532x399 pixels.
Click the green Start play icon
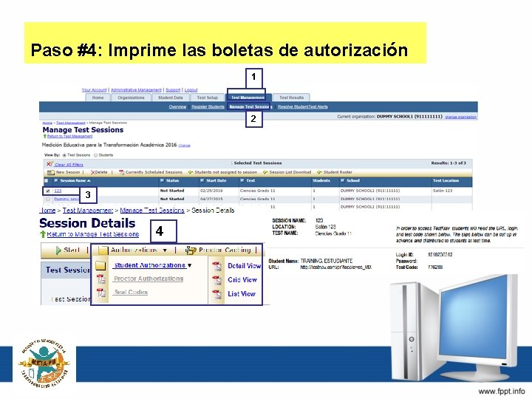click(58, 250)
